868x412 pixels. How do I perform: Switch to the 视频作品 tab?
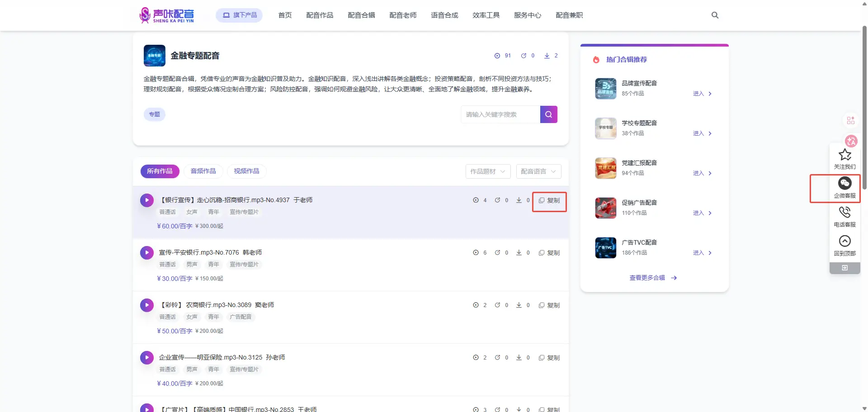click(246, 171)
